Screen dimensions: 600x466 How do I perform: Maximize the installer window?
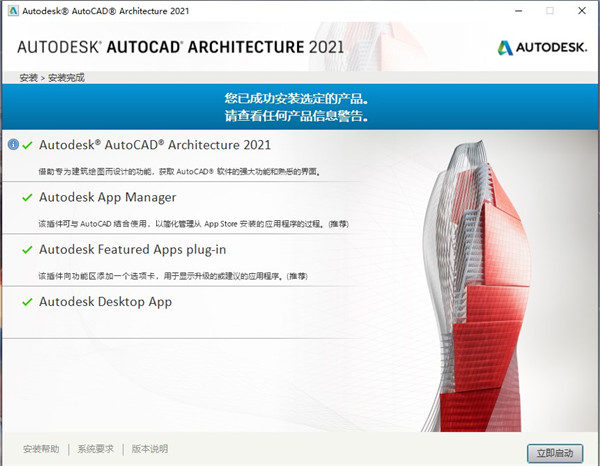click(550, 11)
